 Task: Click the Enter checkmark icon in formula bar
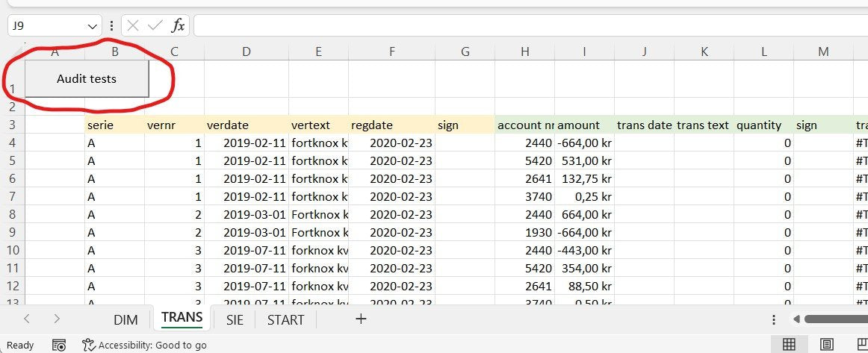(x=155, y=25)
